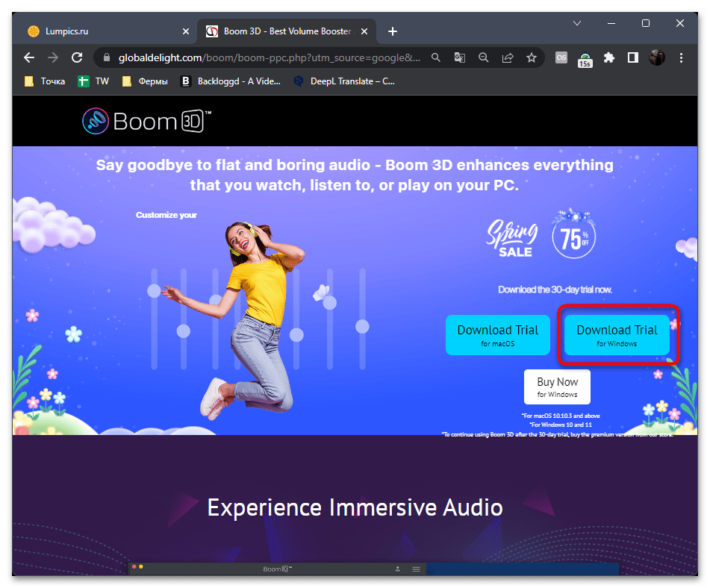Focus the globaldelight.com address field
The height and width of the screenshot is (588, 710).
pos(270,58)
